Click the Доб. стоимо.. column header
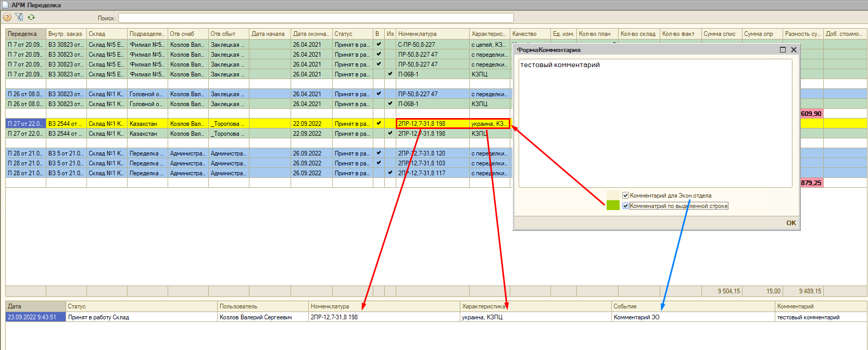 point(845,34)
